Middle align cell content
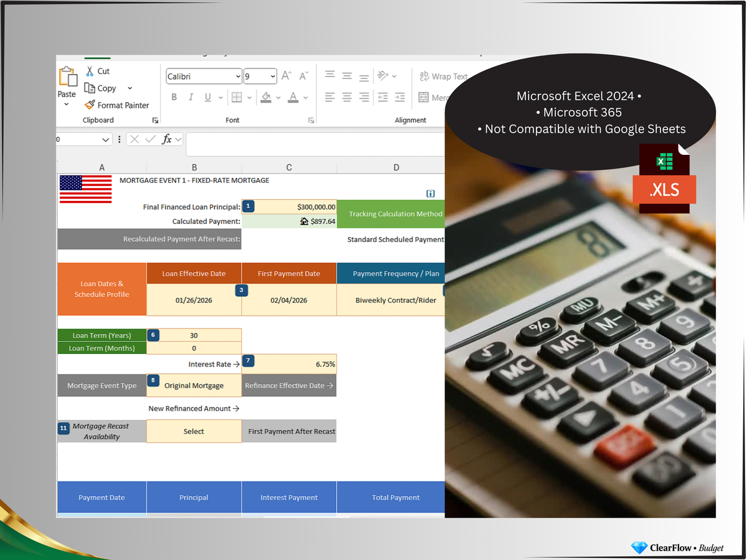Image resolution: width=747 pixels, height=560 pixels. (347, 76)
